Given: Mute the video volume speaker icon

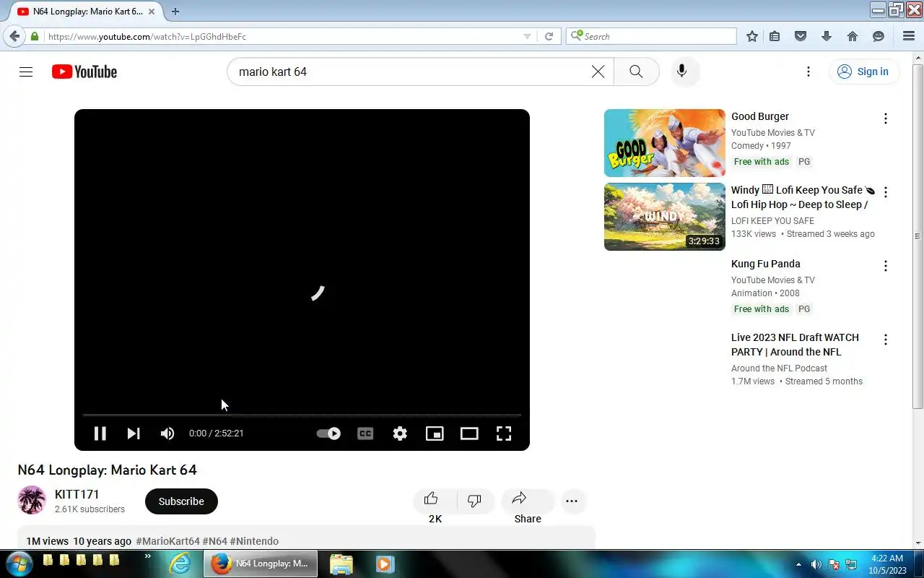Looking at the screenshot, I should pos(167,433).
